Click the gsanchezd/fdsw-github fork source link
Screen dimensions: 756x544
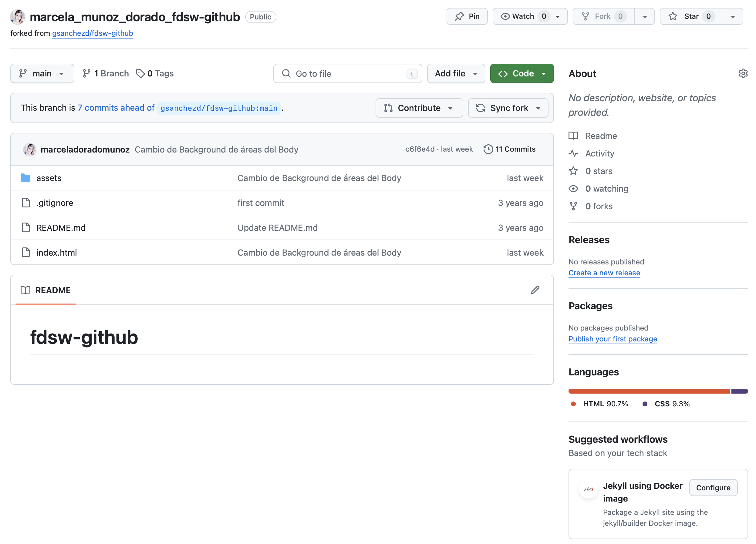pyautogui.click(x=92, y=33)
